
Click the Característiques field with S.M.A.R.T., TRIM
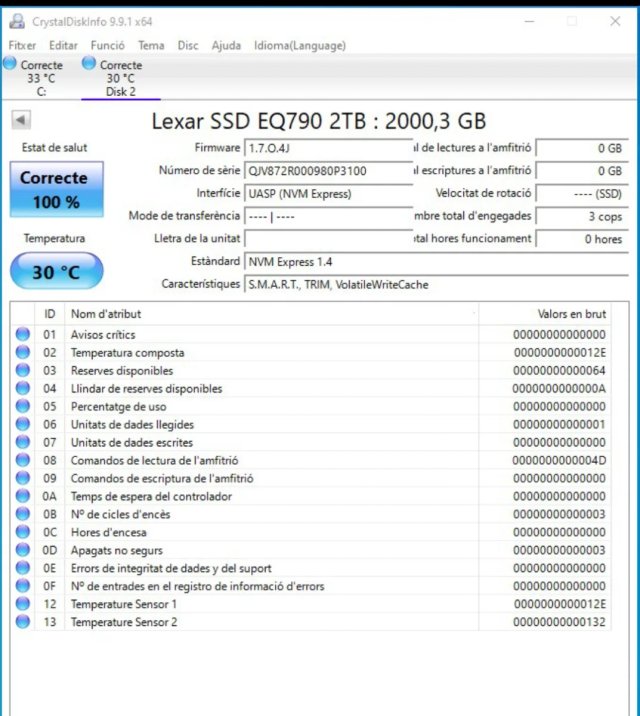436,284
